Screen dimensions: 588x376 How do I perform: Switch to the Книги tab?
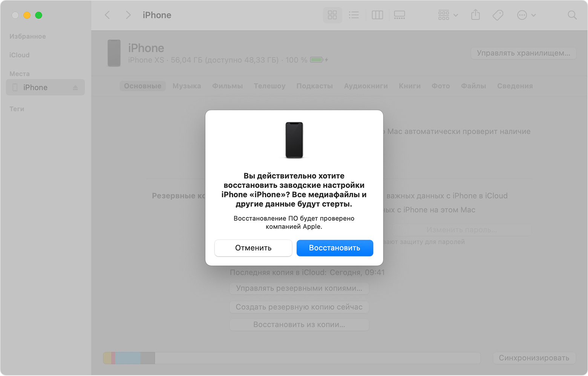pos(410,86)
